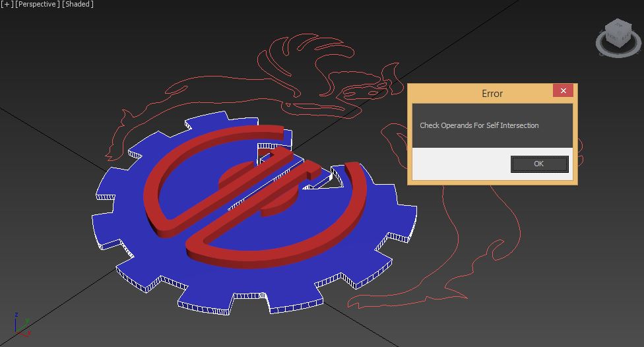Screen dimensions: 644x347
Task: Click OK in the Error dialog
Action: tap(539, 164)
